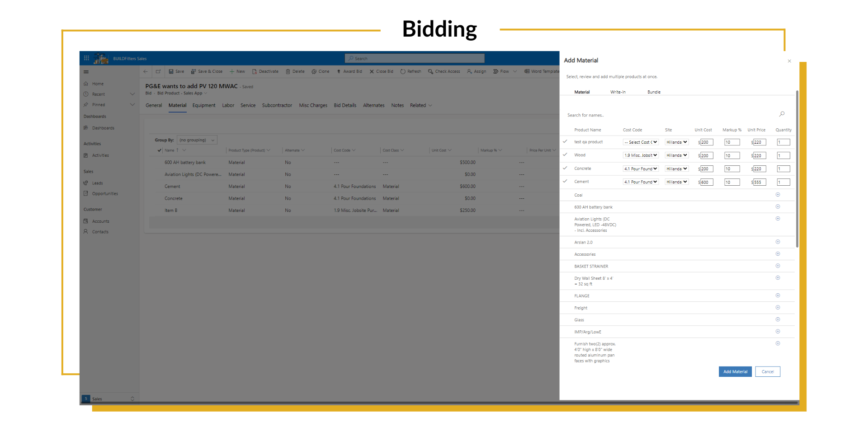The image size is (868, 427).
Task: Open the Group By dropdown
Action: (x=197, y=140)
